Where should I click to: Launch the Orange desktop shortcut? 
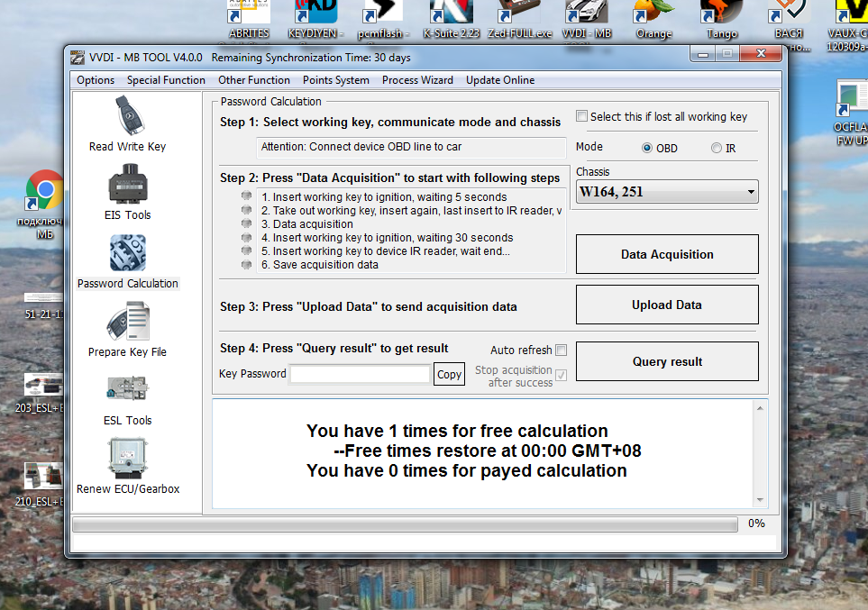653,20
